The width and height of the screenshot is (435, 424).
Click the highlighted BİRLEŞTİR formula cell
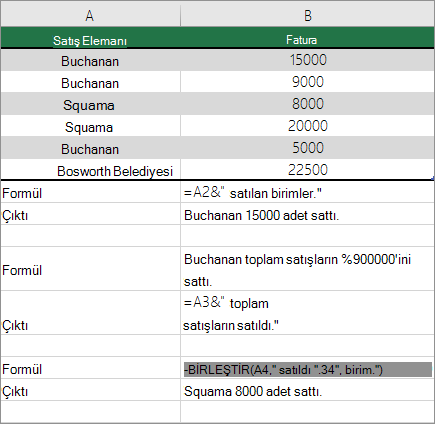[x=307, y=368]
